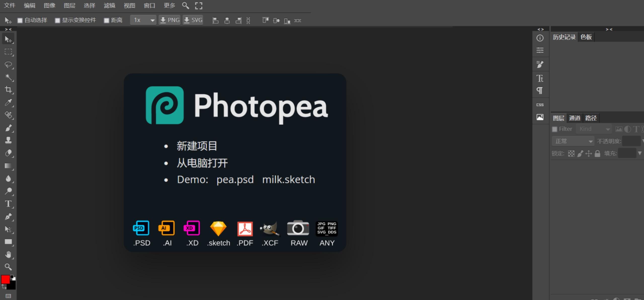This screenshot has width=644, height=300.
Task: Switch to the 路径 tab
Action: (591, 118)
